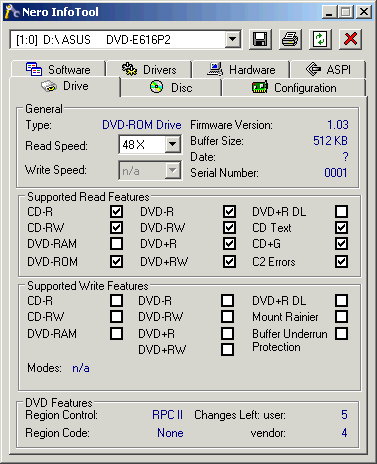
Task: Click the Modes n/a value
Action: [x=81, y=368]
